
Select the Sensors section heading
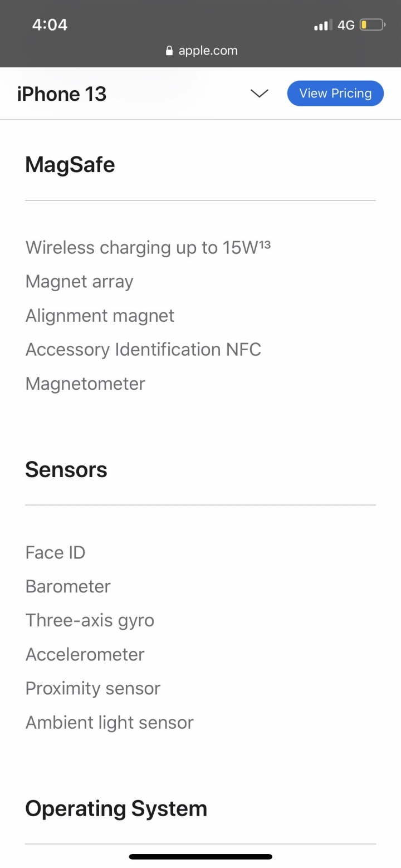pos(66,470)
